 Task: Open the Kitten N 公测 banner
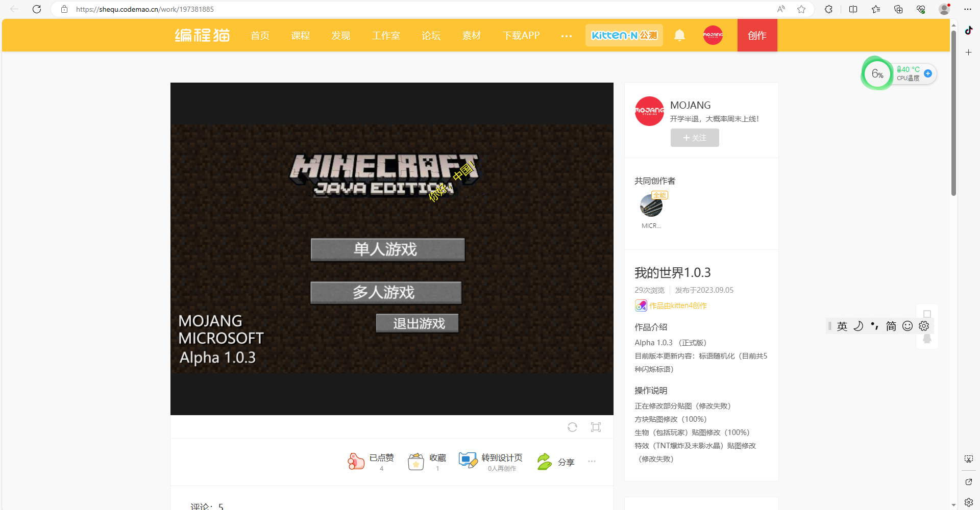pyautogui.click(x=624, y=35)
